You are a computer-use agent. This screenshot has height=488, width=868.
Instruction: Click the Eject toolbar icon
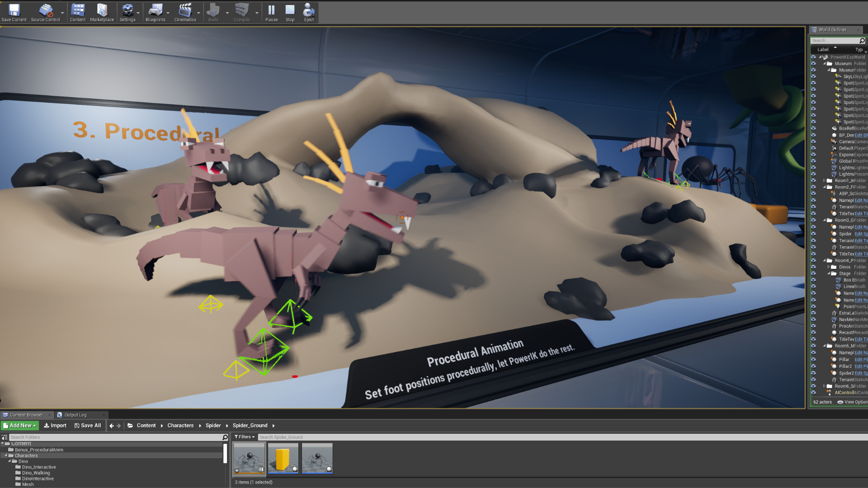pos(309,12)
